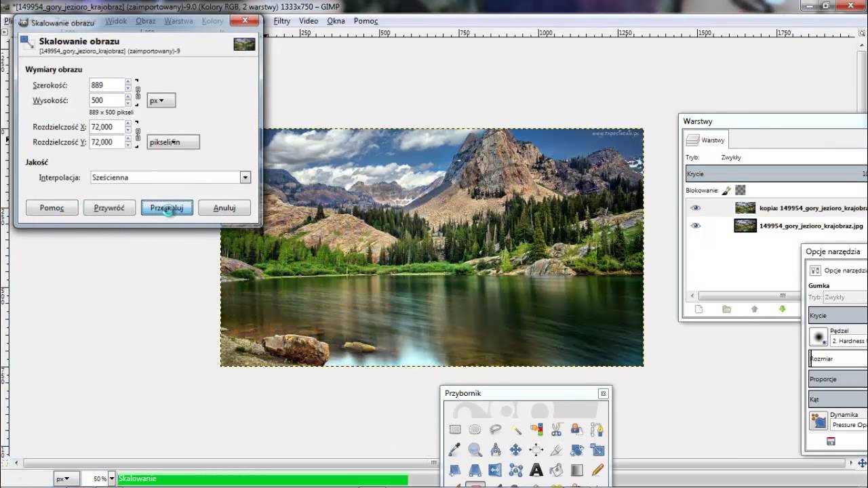Select the Blend gradient tool
868x488 pixels.
click(577, 470)
